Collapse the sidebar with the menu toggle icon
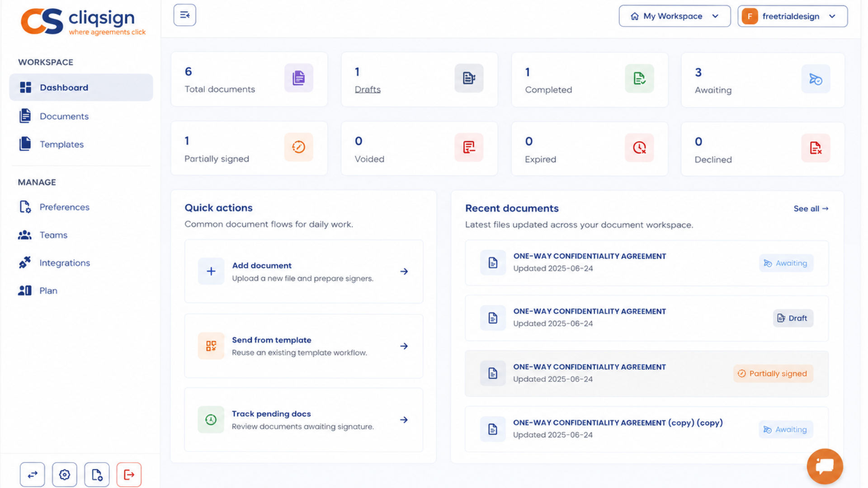868x488 pixels. pyautogui.click(x=184, y=15)
